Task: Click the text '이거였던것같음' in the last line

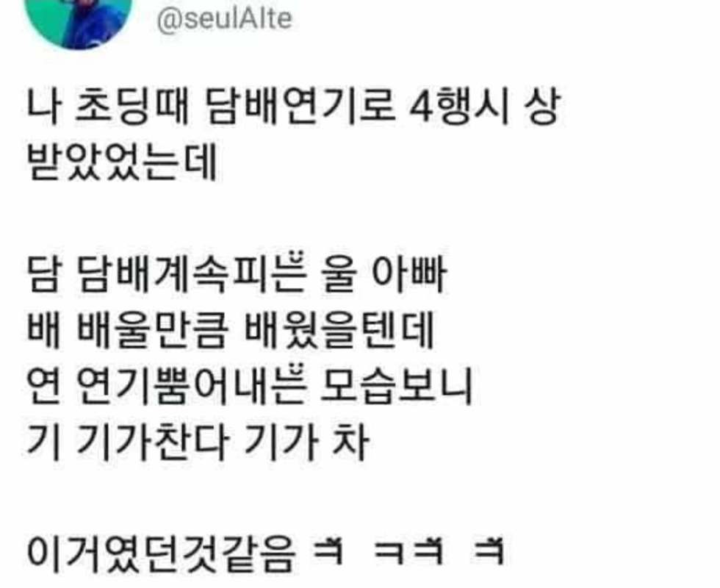Action: coord(160,552)
